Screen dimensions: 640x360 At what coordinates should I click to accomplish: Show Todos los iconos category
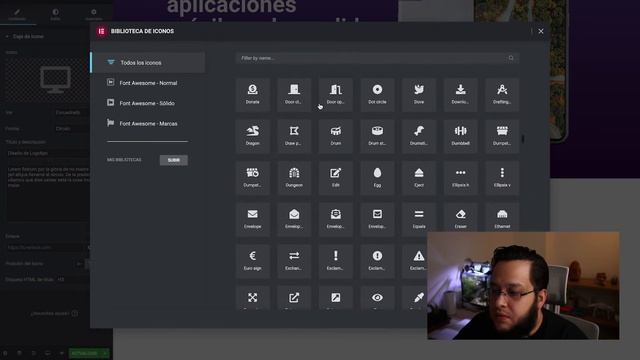(x=148, y=62)
